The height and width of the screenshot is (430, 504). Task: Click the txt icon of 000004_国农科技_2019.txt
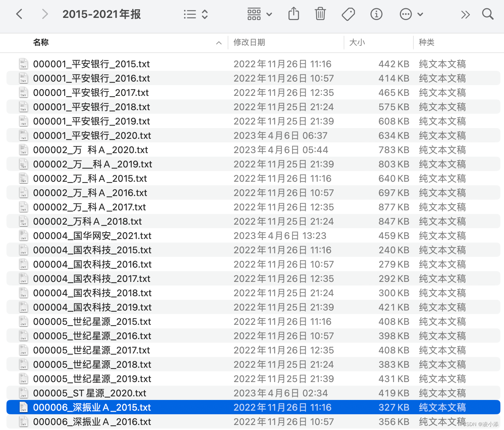coord(23,307)
